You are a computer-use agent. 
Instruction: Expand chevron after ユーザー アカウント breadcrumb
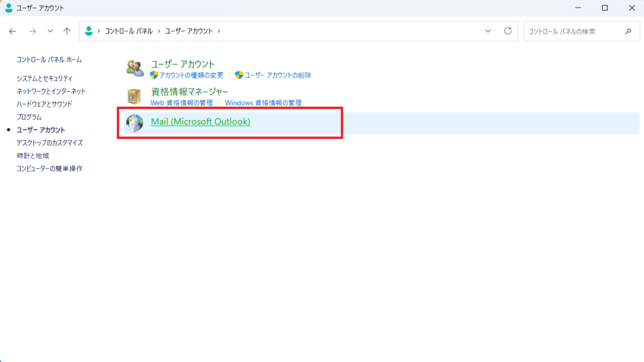(x=218, y=31)
